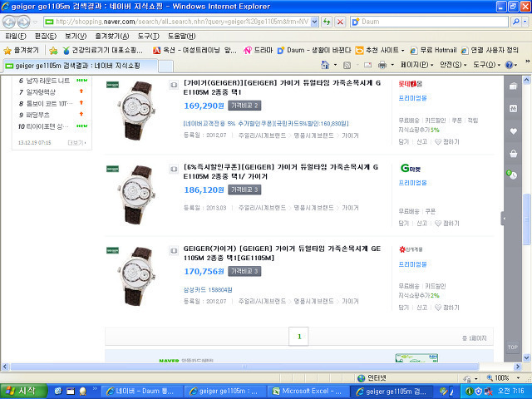The height and width of the screenshot is (399, 532).
Task: Click the Lotte mall logo
Action: pyautogui.click(x=411, y=84)
